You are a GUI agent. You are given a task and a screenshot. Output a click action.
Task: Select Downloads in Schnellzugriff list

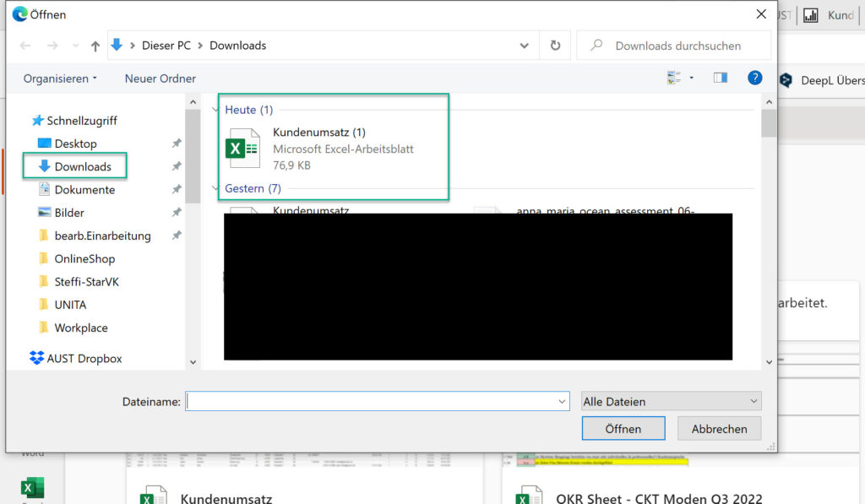[x=83, y=166]
